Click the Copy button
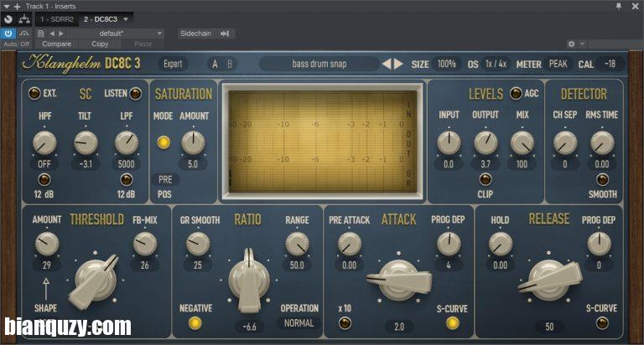Screen dimensions: 644x345 [x=100, y=44]
